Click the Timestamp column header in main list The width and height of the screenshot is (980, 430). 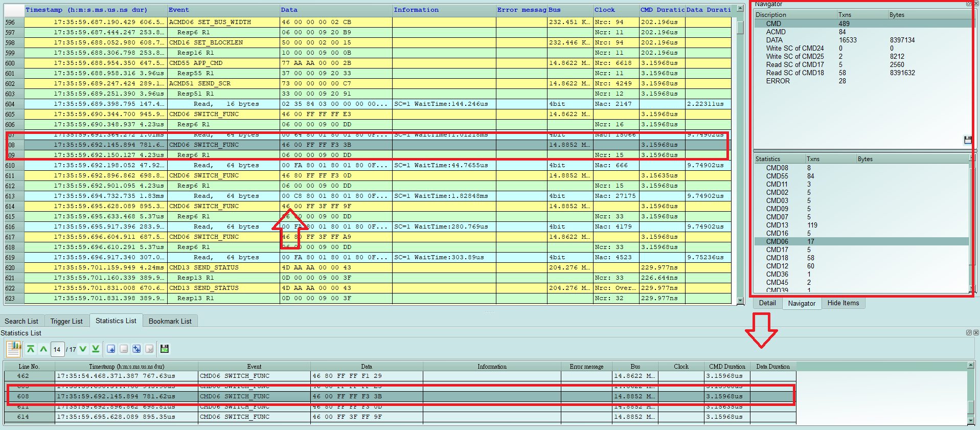click(96, 10)
